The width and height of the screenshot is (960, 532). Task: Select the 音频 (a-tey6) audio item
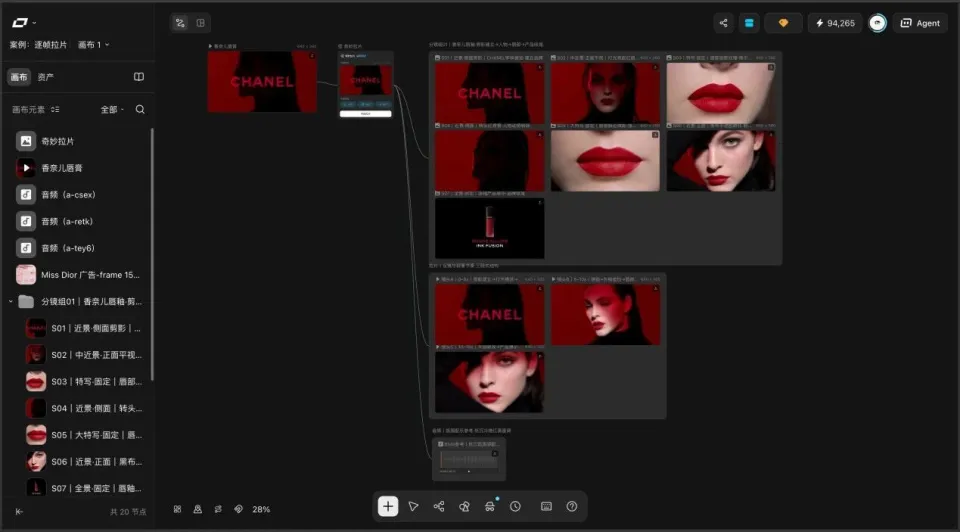pyautogui.click(x=80, y=248)
